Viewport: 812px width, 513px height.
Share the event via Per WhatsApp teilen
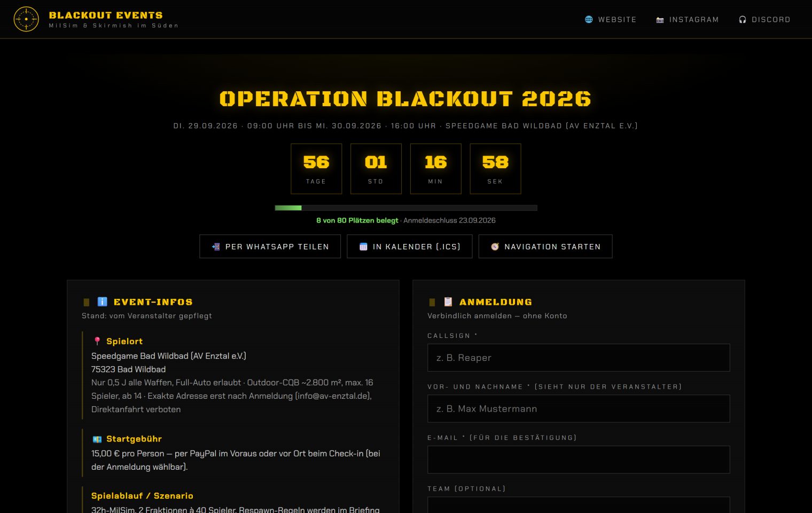270,247
